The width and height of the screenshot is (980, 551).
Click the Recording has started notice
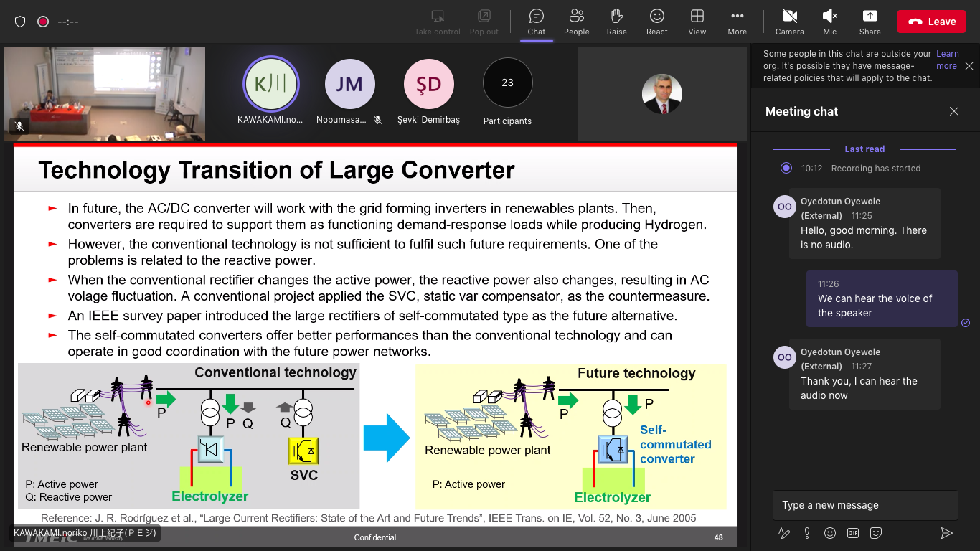875,169
